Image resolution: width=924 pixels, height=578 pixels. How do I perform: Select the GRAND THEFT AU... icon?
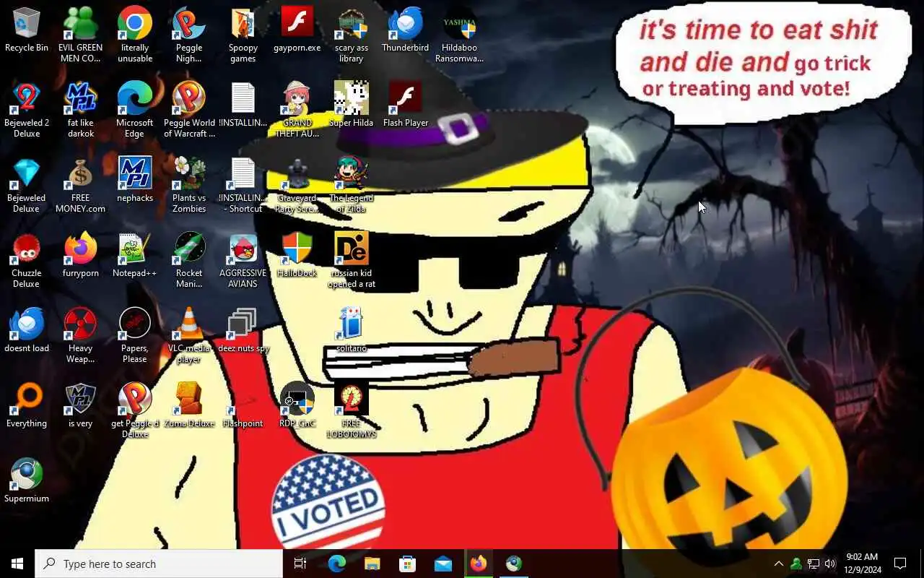297,110
